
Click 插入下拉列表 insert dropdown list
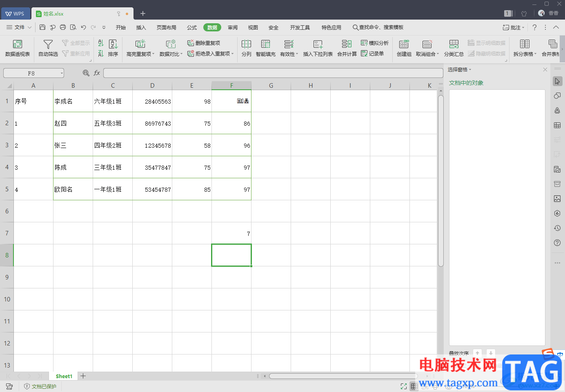(318, 48)
